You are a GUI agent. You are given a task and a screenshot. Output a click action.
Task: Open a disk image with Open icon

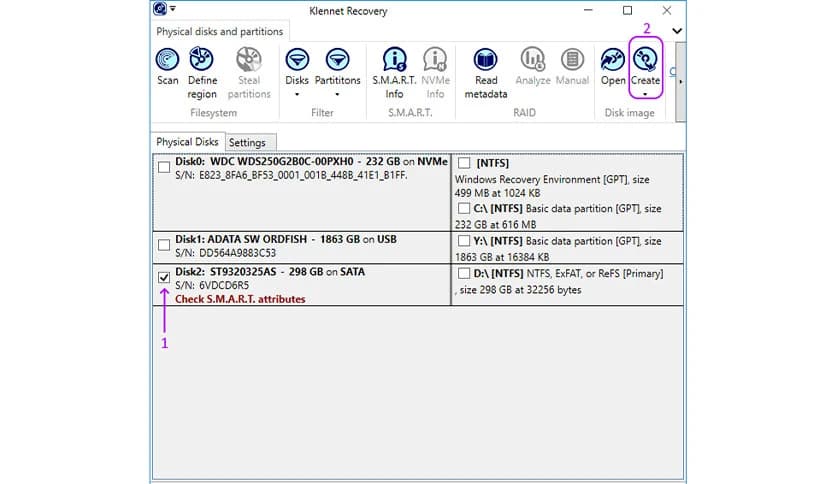pos(612,60)
